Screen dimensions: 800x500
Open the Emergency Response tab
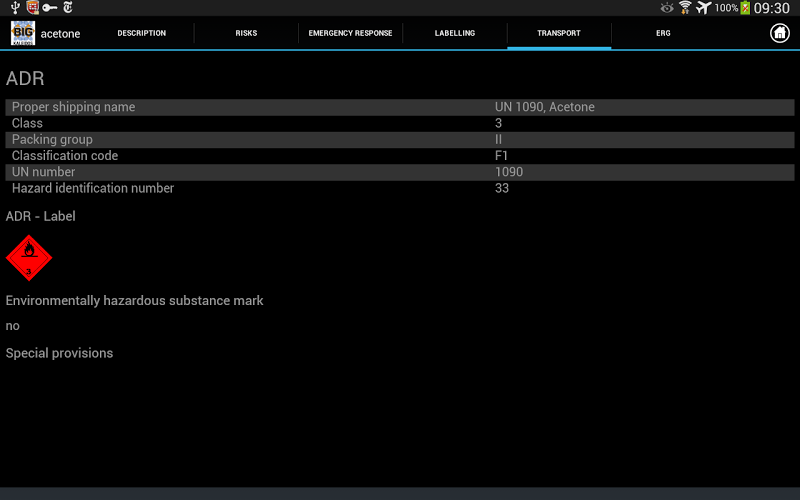tap(351, 33)
